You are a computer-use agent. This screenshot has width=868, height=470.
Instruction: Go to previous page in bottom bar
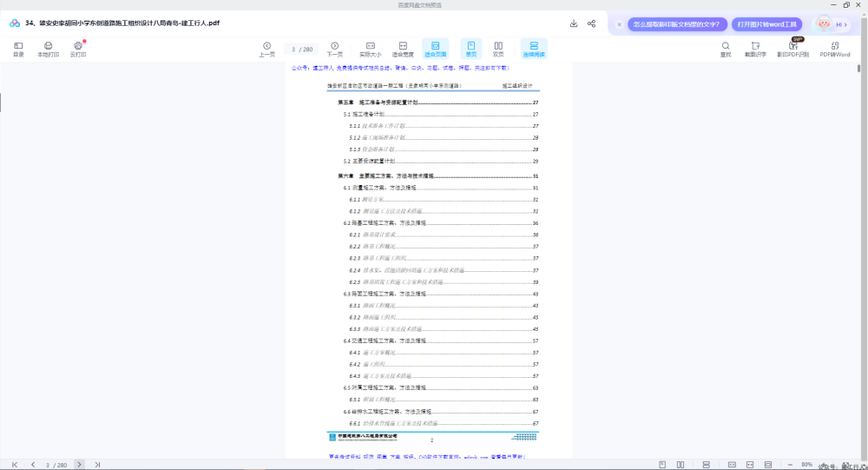click(x=33, y=465)
